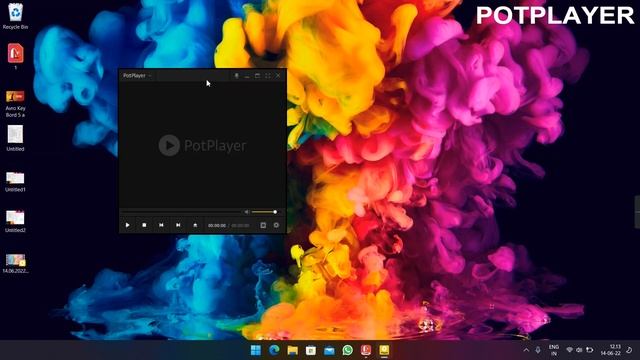Open the red taskbar app icon
This screenshot has width=640, height=360.
point(366,350)
